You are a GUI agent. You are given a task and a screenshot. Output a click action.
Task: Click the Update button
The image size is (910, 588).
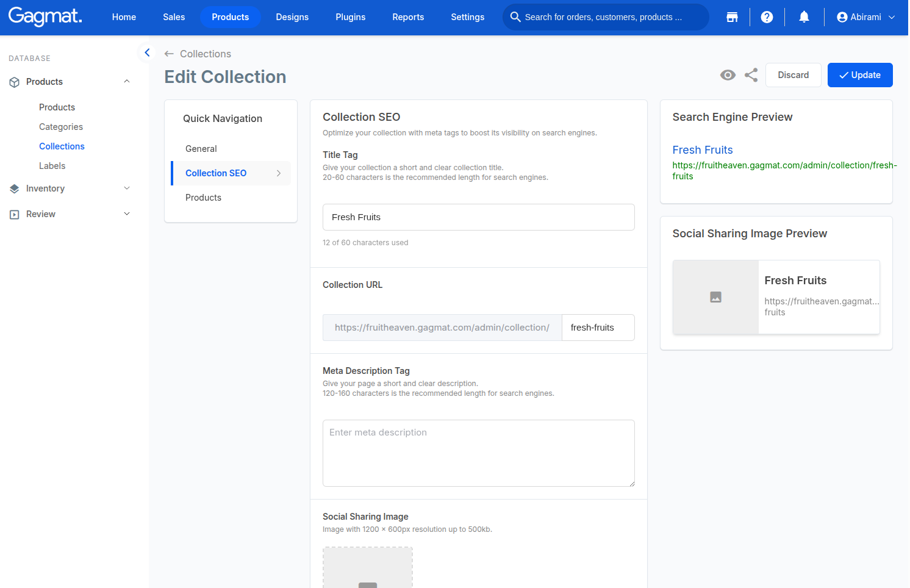point(860,75)
